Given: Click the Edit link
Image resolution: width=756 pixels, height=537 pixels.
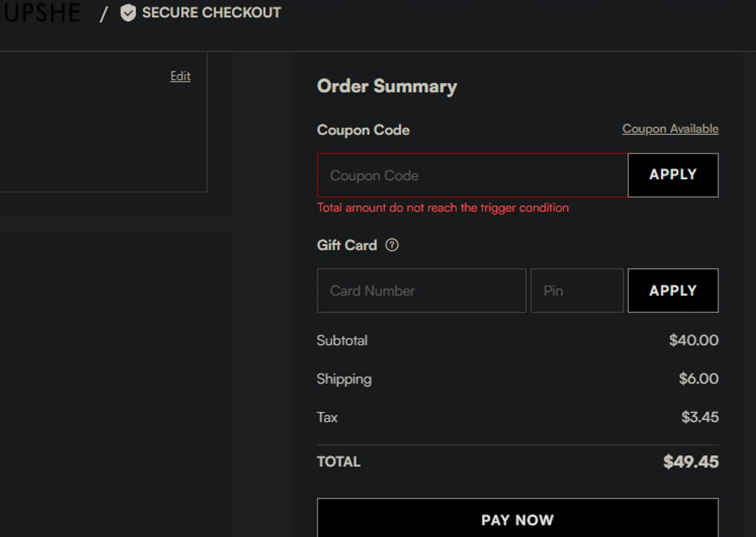Looking at the screenshot, I should 180,76.
